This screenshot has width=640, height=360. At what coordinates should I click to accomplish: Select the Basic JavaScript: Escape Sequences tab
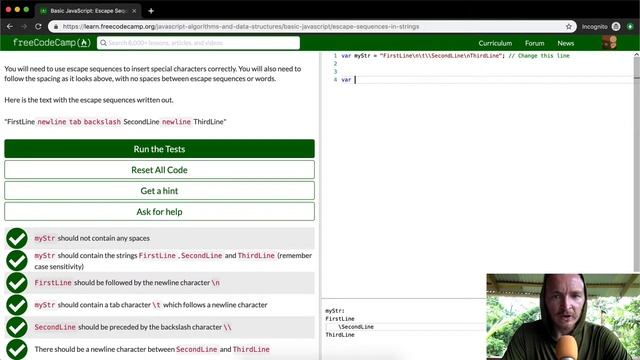click(x=88, y=11)
